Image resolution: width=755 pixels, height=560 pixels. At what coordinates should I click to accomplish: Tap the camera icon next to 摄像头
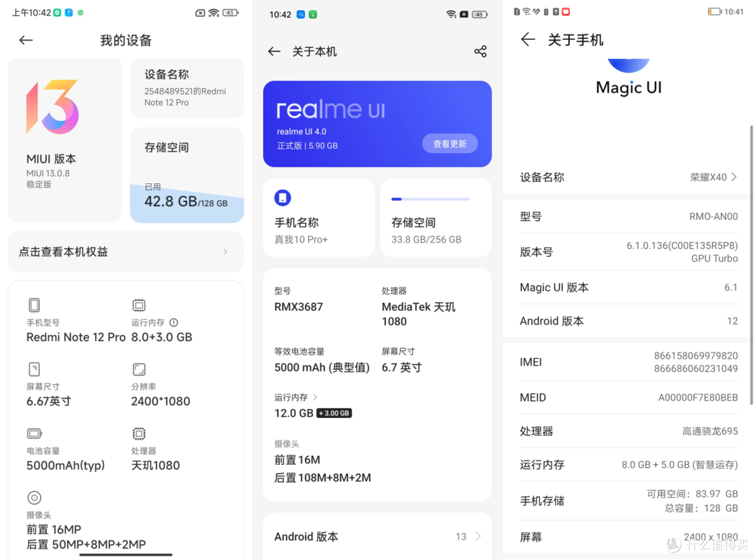34,497
